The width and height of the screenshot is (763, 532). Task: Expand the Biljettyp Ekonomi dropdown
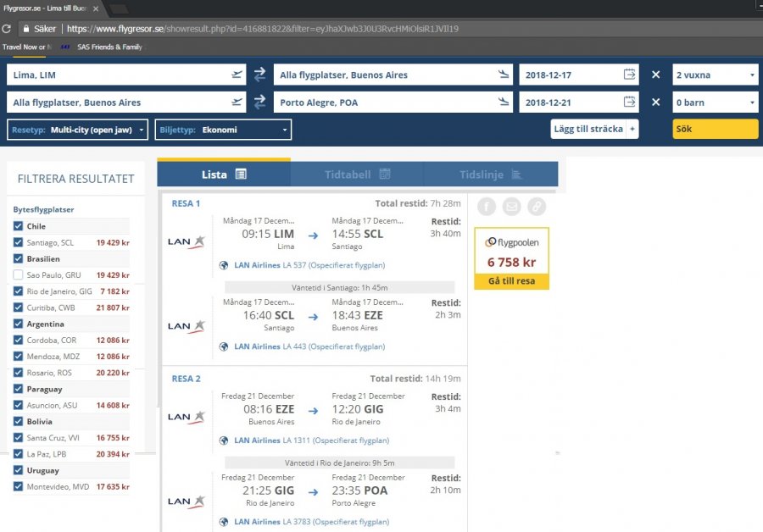pos(224,130)
